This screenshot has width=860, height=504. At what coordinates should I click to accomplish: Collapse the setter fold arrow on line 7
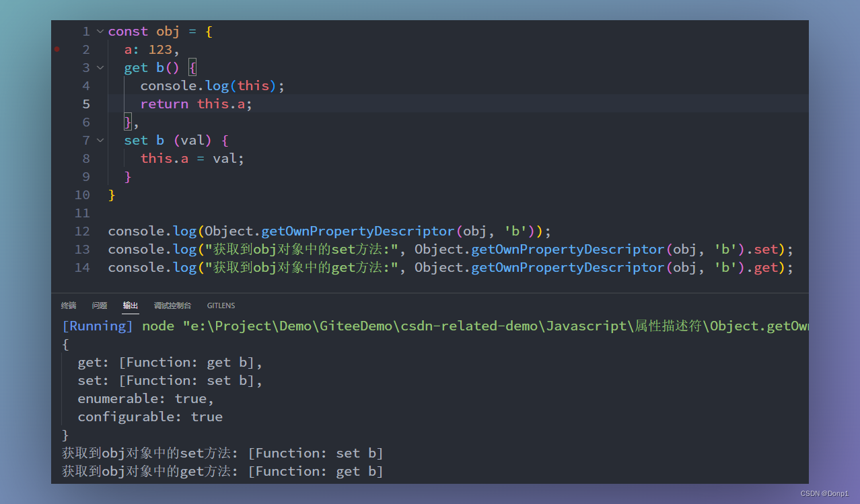(x=100, y=141)
